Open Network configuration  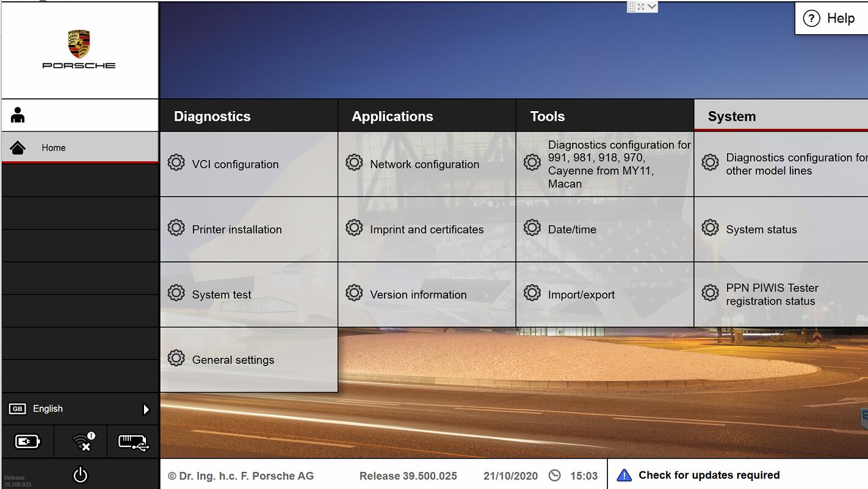click(427, 164)
